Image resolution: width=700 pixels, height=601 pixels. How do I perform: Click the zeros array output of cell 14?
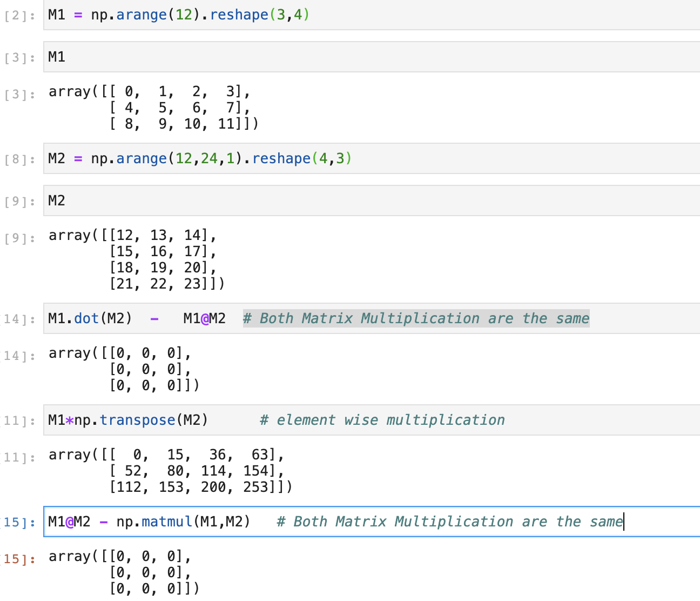(x=124, y=369)
